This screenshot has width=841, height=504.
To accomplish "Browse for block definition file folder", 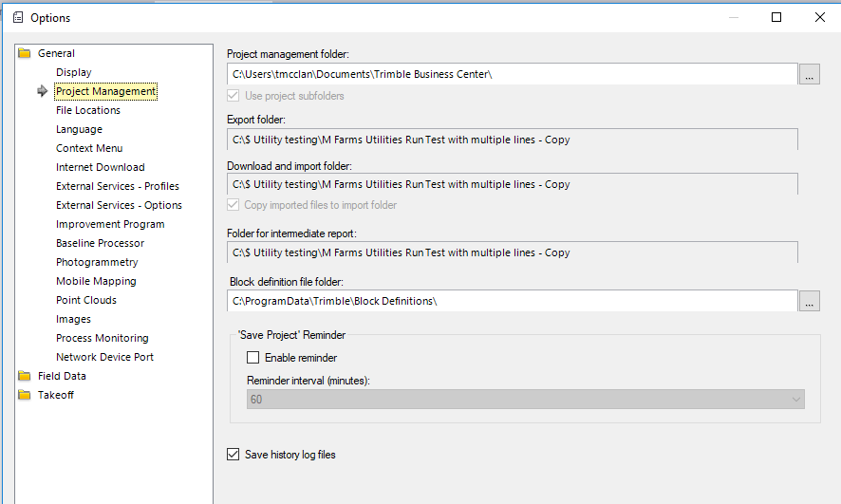I will pos(809,301).
